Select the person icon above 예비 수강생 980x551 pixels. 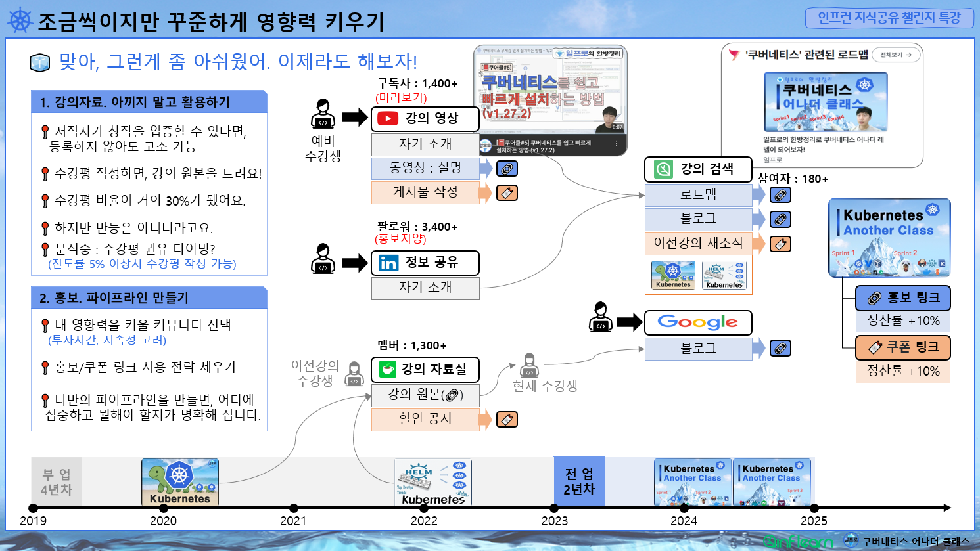pyautogui.click(x=323, y=113)
